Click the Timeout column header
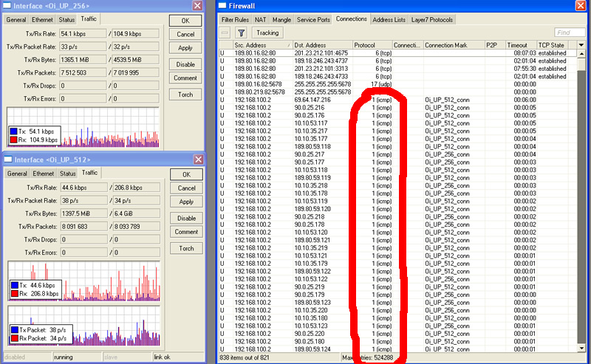 point(521,45)
